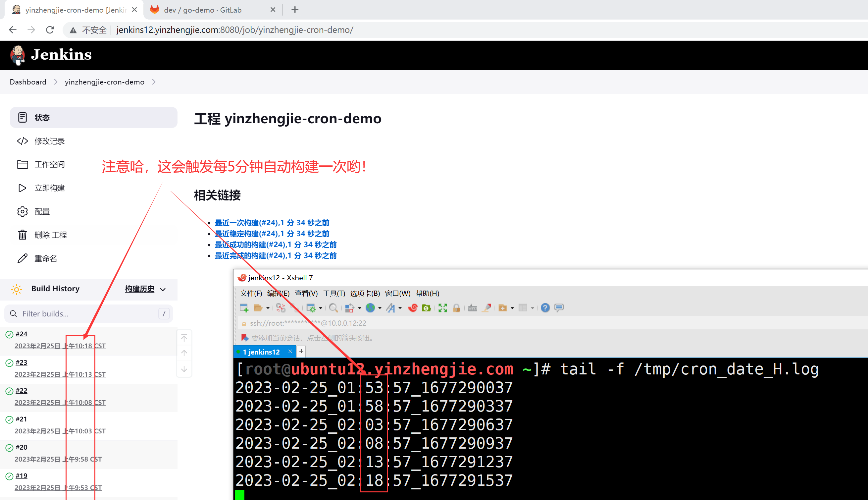Click the trash icon for 删除 工程

[22, 235]
